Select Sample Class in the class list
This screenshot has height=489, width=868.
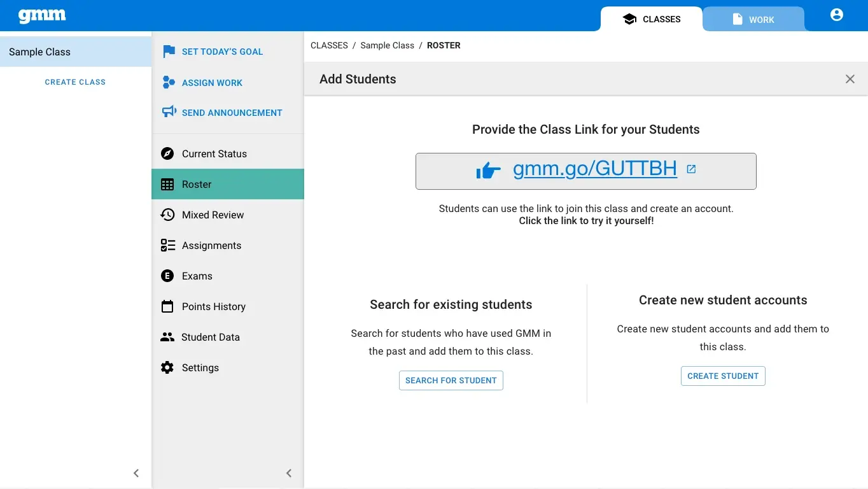click(76, 52)
